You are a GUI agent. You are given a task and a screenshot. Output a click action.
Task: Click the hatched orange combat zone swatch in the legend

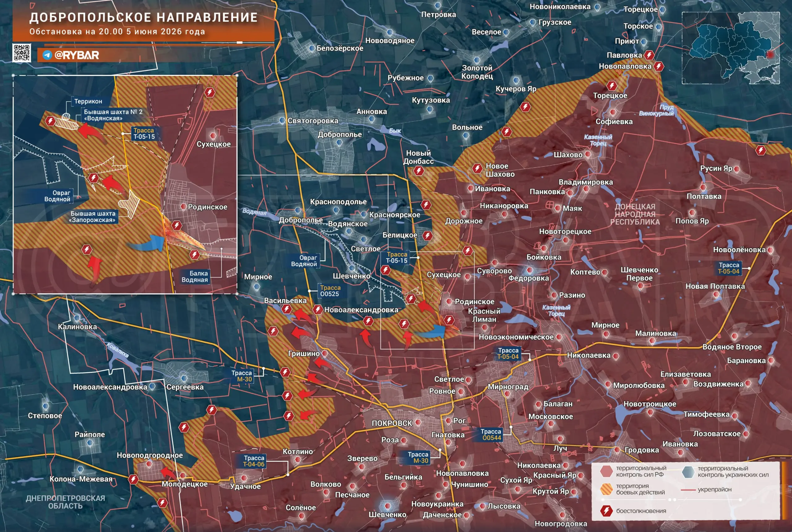click(x=606, y=489)
